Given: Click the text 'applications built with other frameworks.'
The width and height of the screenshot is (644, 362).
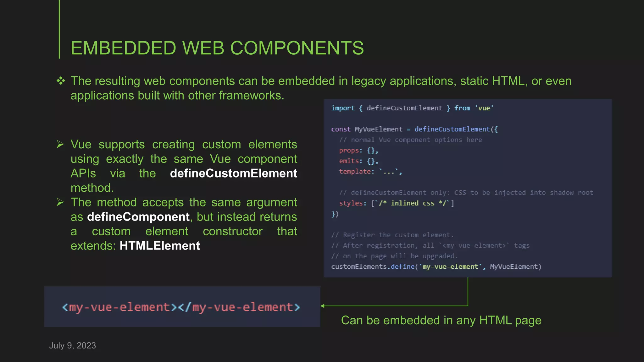Looking at the screenshot, I should pyautogui.click(x=177, y=95).
